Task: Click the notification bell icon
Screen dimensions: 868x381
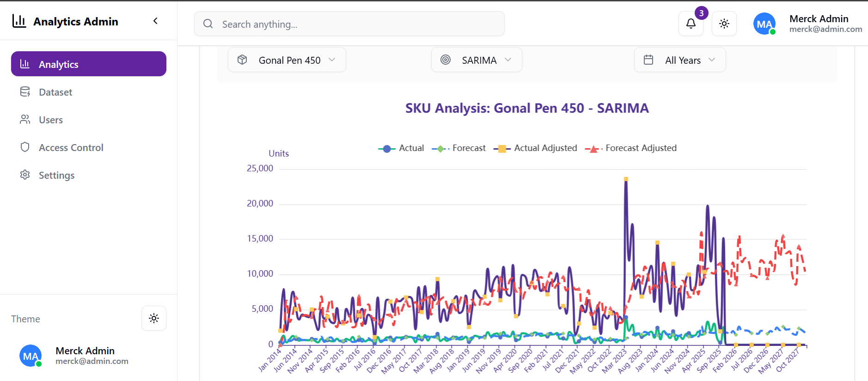Action: pos(691,24)
